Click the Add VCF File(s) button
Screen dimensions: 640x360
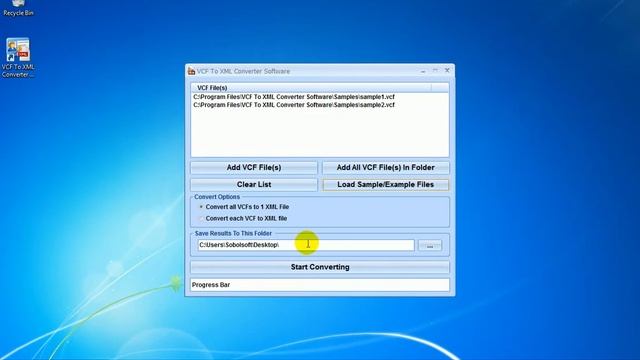point(254,168)
